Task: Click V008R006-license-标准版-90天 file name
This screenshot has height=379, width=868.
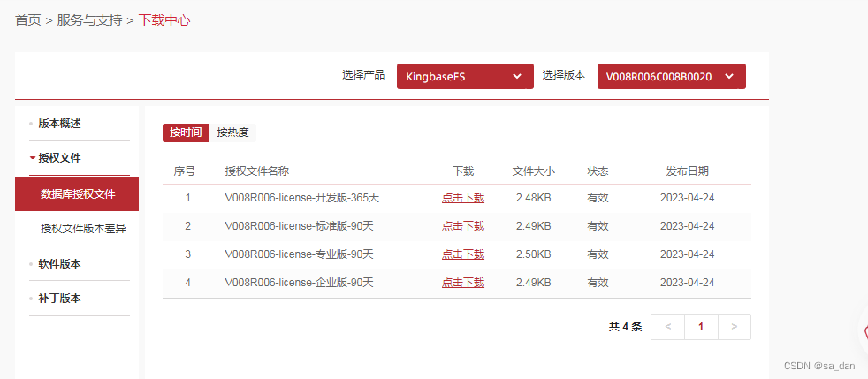Action: coord(300,226)
